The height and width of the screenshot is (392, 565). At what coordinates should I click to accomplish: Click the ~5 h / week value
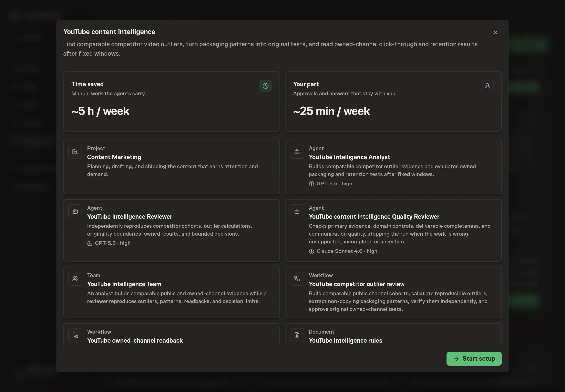pos(100,111)
